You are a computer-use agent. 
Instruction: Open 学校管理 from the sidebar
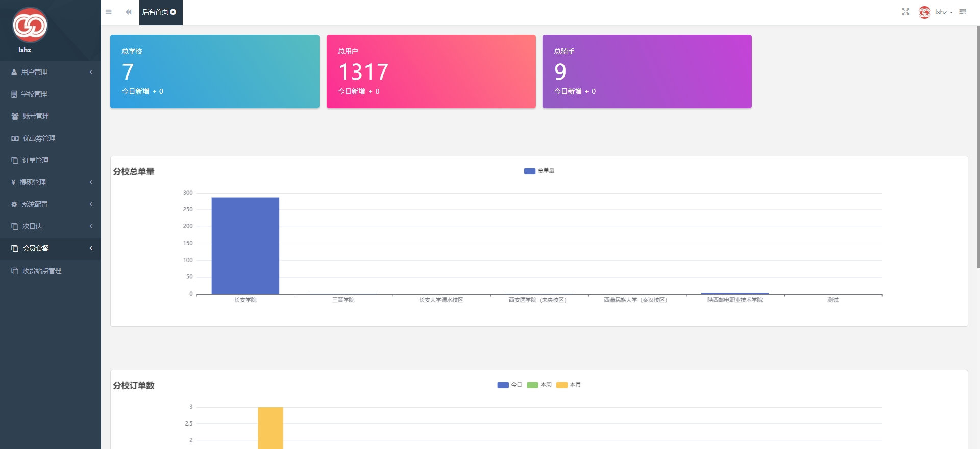click(34, 94)
